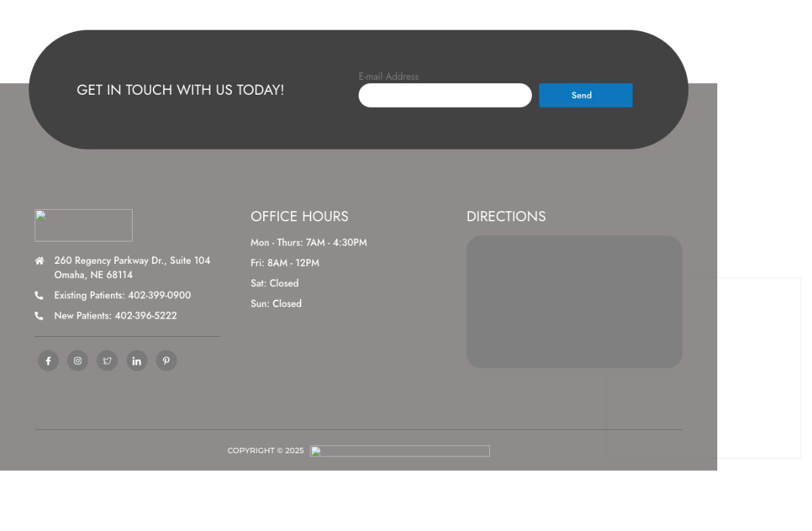Click the phone icon beside New Patients

[x=39, y=316]
